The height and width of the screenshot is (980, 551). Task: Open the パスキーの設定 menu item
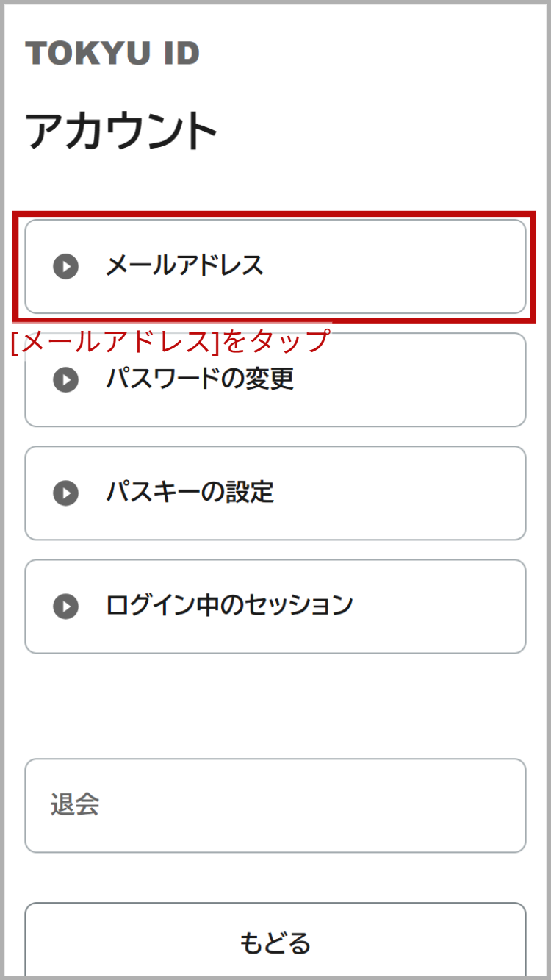point(275,493)
